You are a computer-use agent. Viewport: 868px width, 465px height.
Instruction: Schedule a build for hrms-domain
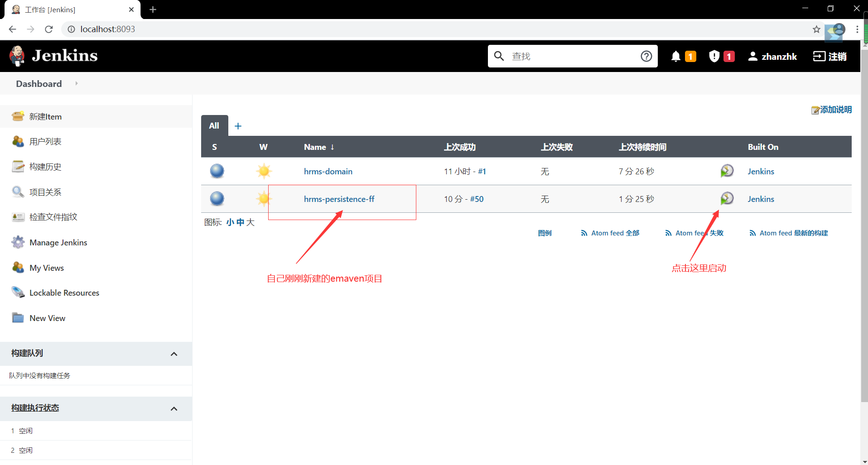point(727,171)
